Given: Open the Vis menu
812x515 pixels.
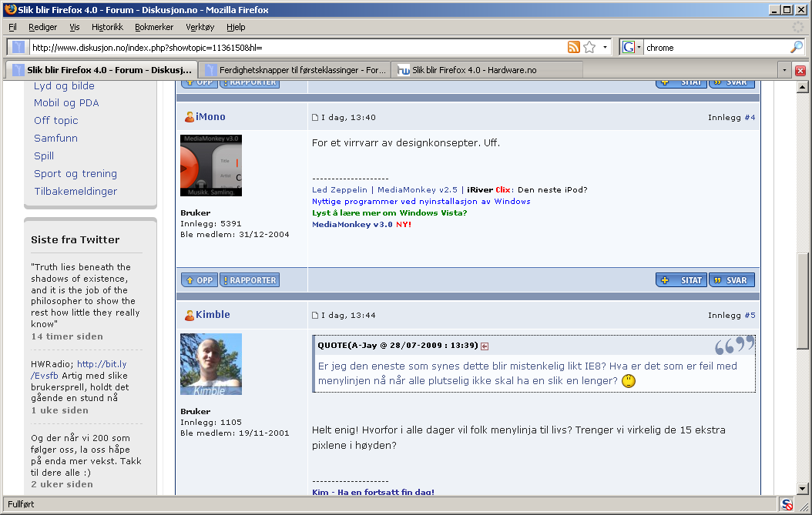Looking at the screenshot, I should pos(75,27).
